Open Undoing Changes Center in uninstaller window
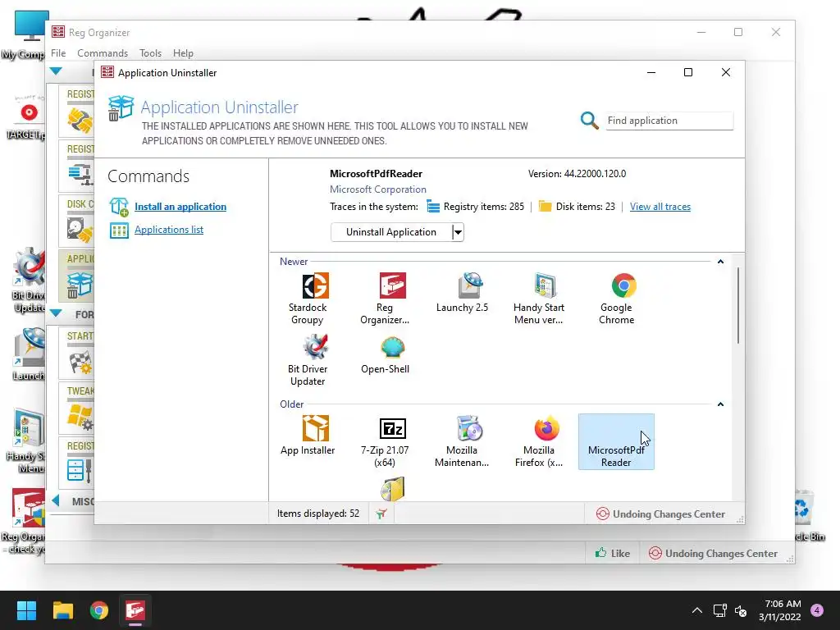Viewport: 840px width, 630px height. coord(660,514)
